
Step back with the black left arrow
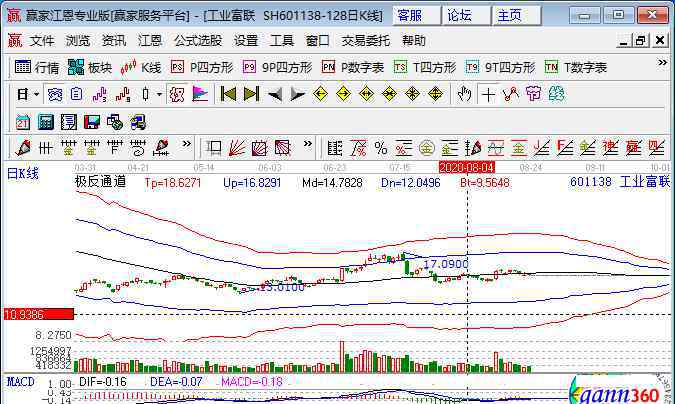(275, 94)
